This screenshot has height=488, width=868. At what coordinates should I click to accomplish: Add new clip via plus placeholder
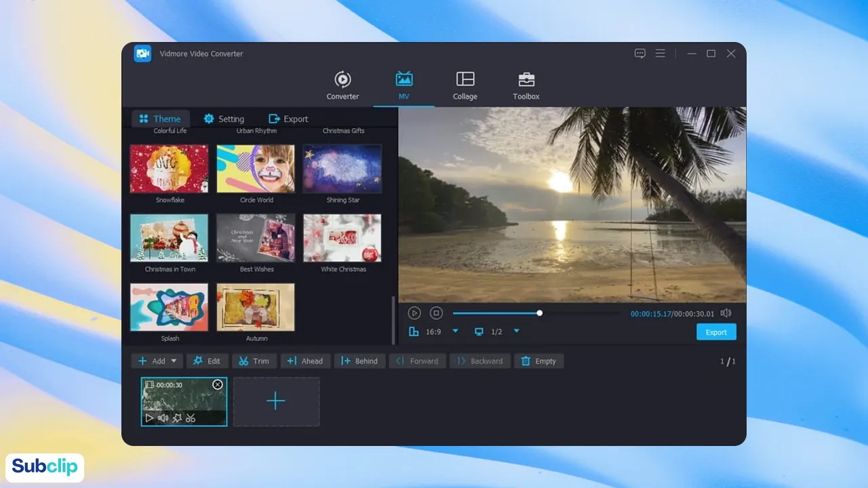tap(276, 402)
